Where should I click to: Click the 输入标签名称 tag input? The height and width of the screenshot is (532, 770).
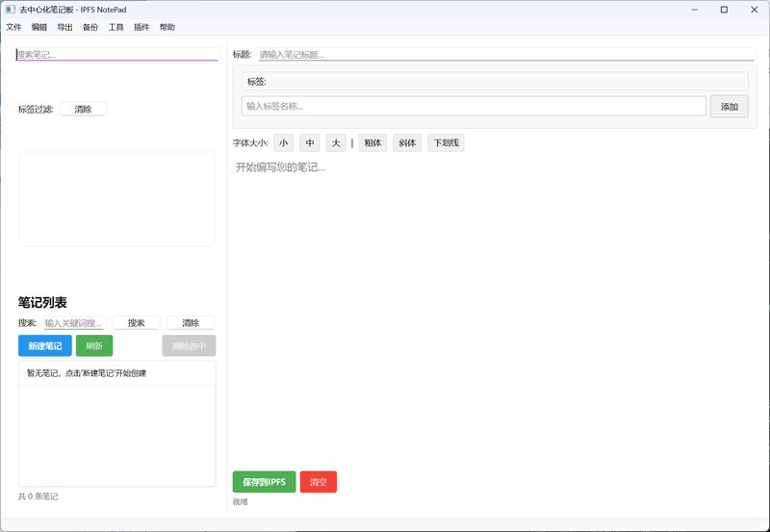(x=474, y=106)
